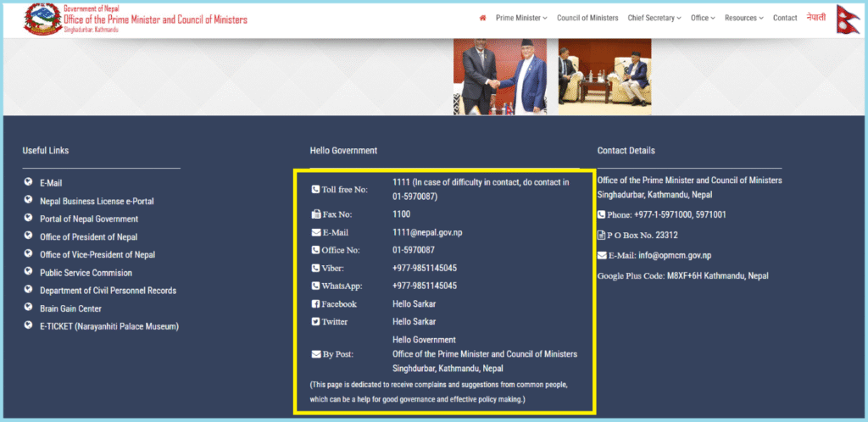The image size is (868, 422).
Task: Click the red home icon in navbar
Action: (483, 18)
